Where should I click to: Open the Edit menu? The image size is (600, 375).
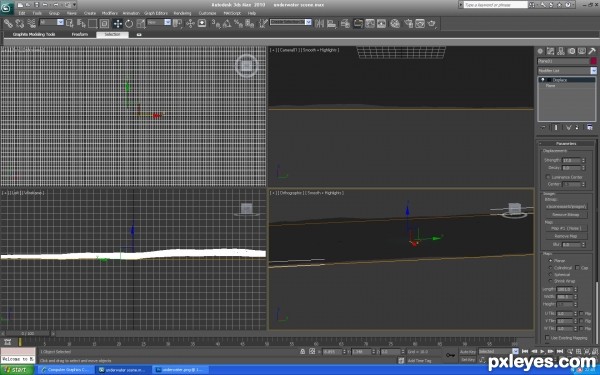pyautogui.click(x=22, y=13)
